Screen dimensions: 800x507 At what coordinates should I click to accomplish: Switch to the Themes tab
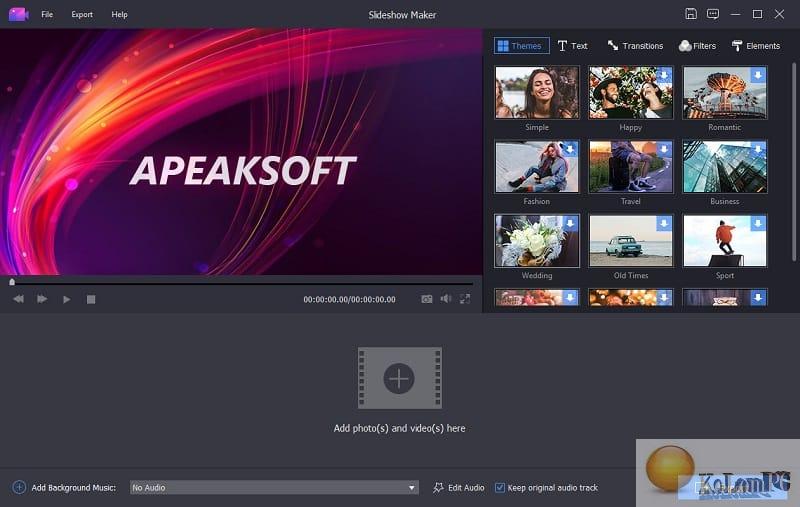521,46
